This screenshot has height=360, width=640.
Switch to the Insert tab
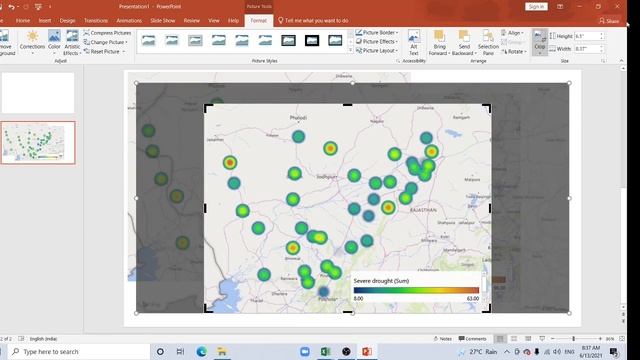[45, 20]
